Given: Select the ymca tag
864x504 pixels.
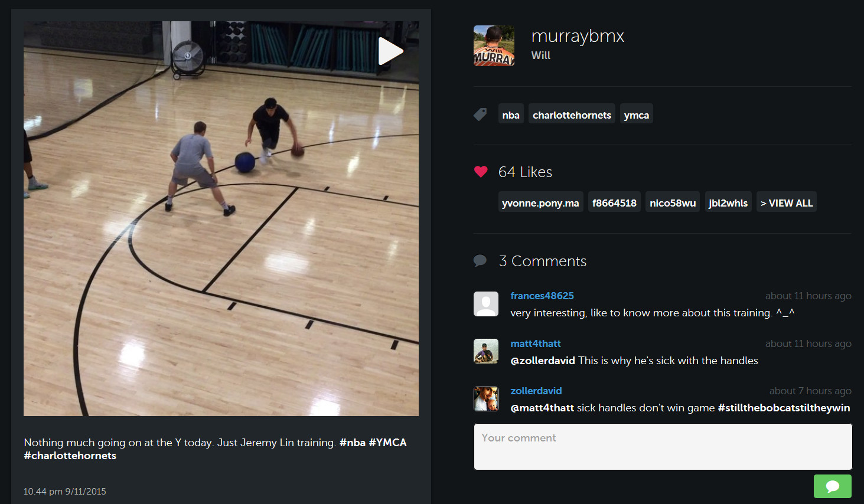Looking at the screenshot, I should 636,115.
